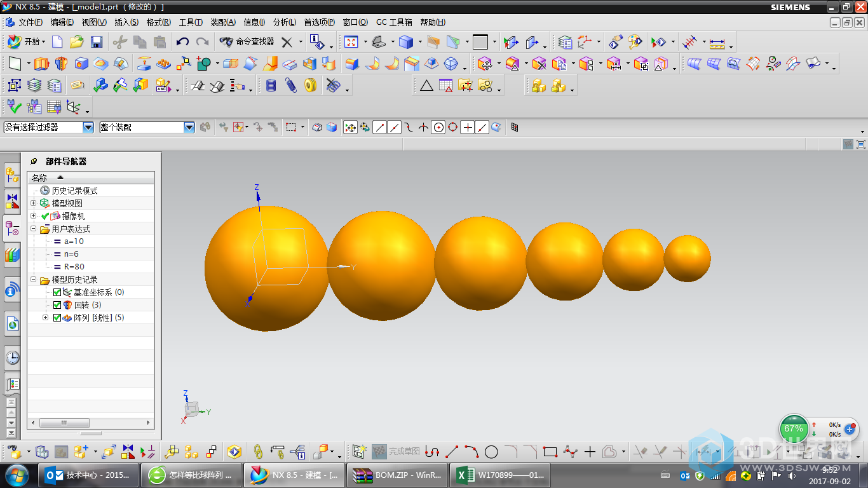This screenshot has height=488, width=868.
Task: Click the Through Curve Mesh surface icon
Action: pos(714,64)
